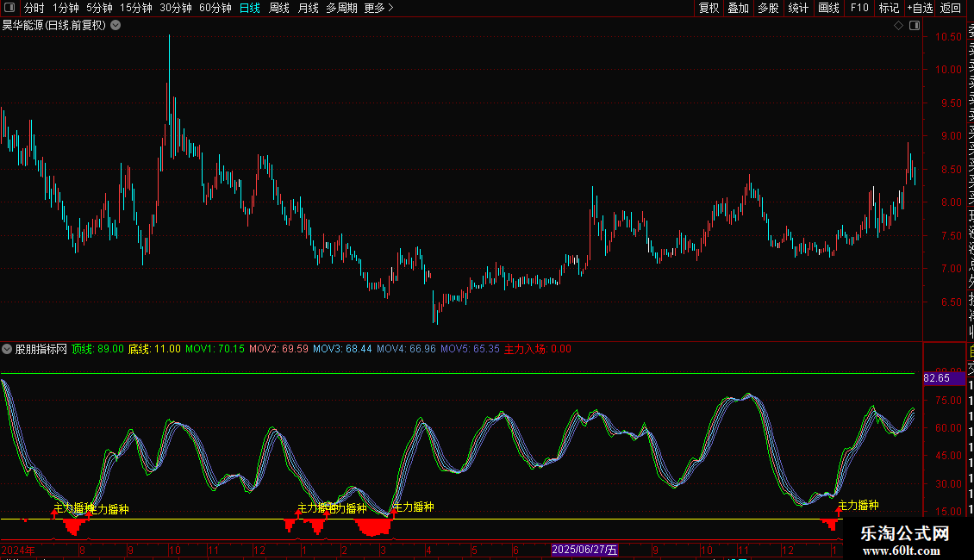This screenshot has width=974, height=560.
Task: Select the 5分钟 period tab
Action: pos(99,8)
